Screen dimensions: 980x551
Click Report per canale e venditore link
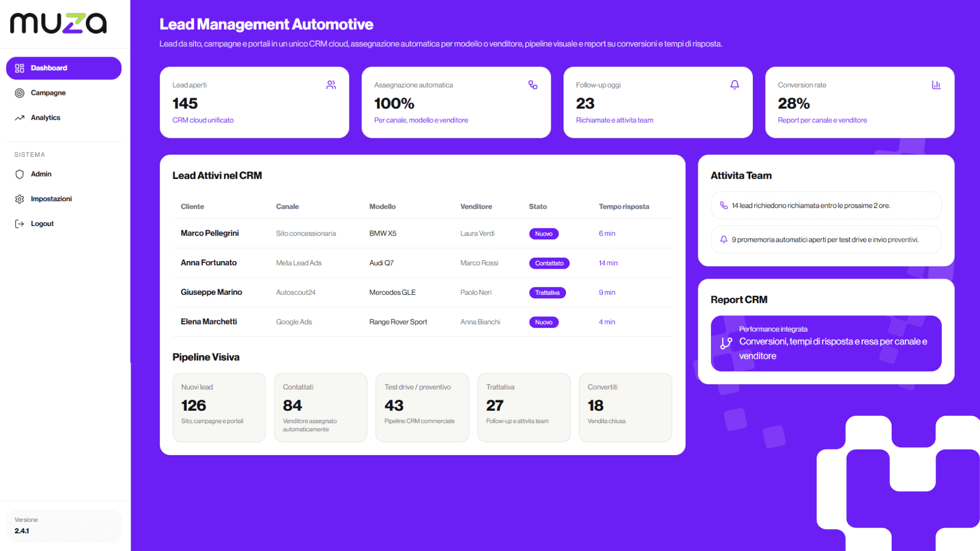822,120
